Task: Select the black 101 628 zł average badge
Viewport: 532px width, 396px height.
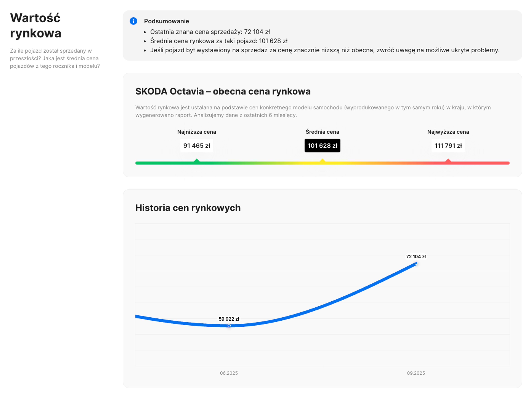Action: [x=322, y=145]
